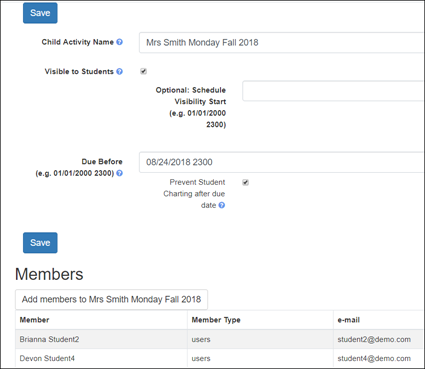Screen dimensions: 425x369
Task: Click users type in Devon Student4 row
Action: click(x=260, y=358)
